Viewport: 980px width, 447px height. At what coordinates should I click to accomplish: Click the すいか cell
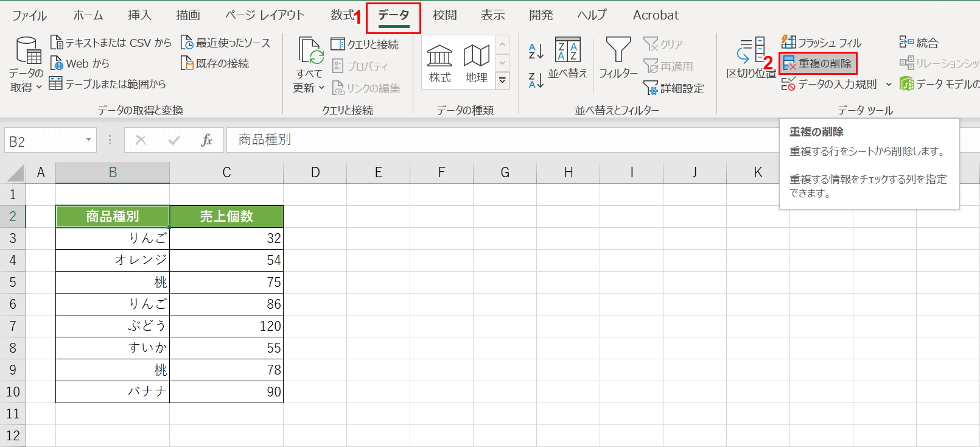(x=113, y=348)
